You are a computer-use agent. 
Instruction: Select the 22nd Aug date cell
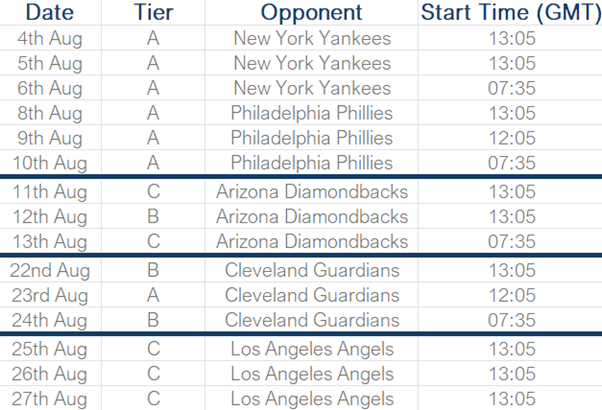point(50,270)
